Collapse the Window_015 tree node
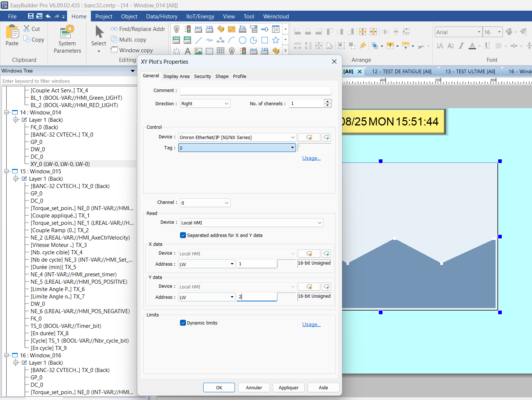The height and width of the screenshot is (400, 532). pyautogui.click(x=6, y=171)
